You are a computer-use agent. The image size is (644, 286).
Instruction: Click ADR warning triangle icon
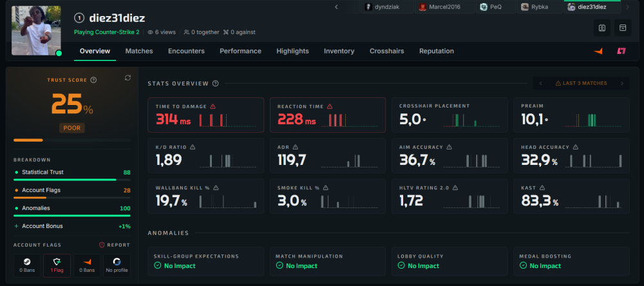click(x=296, y=147)
